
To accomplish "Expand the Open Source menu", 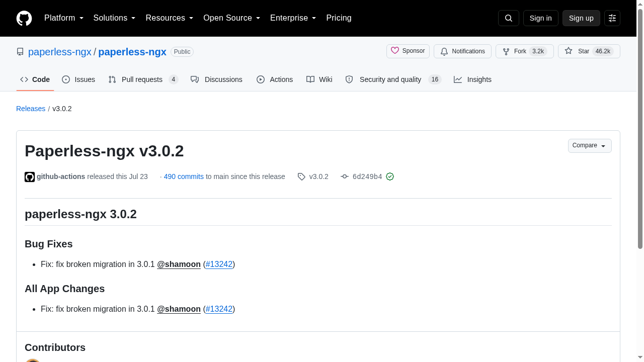I will coord(232,18).
